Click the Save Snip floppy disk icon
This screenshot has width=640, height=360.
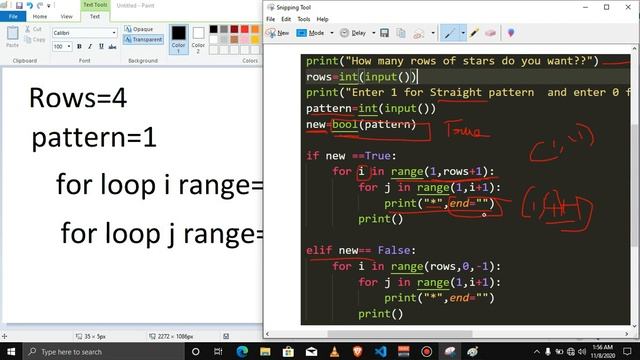pyautogui.click(x=384, y=33)
